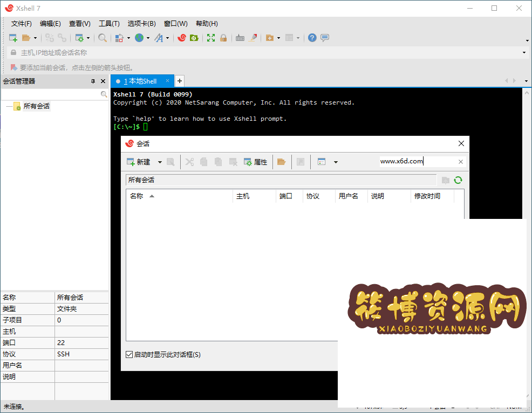Expand dropdown arrow next to properties gear icon
532x413 pixels.
[88, 38]
